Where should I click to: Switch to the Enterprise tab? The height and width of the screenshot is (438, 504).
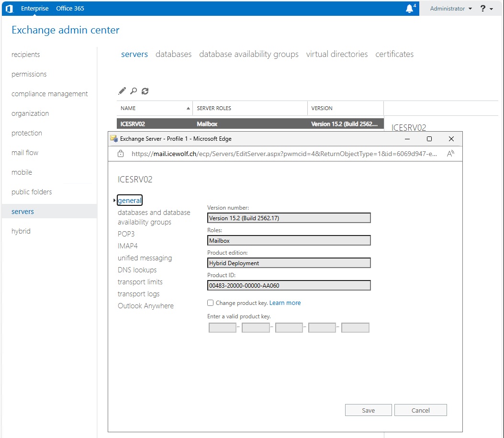[x=35, y=8]
